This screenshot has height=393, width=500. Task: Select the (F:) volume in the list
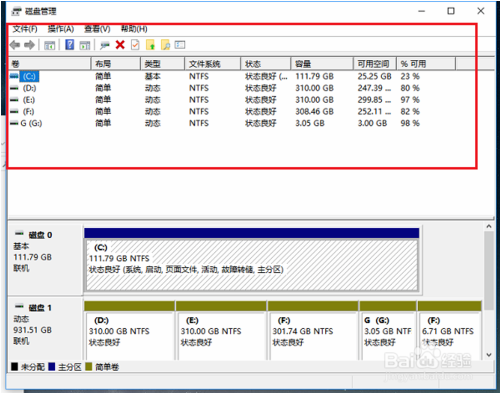coord(28,112)
